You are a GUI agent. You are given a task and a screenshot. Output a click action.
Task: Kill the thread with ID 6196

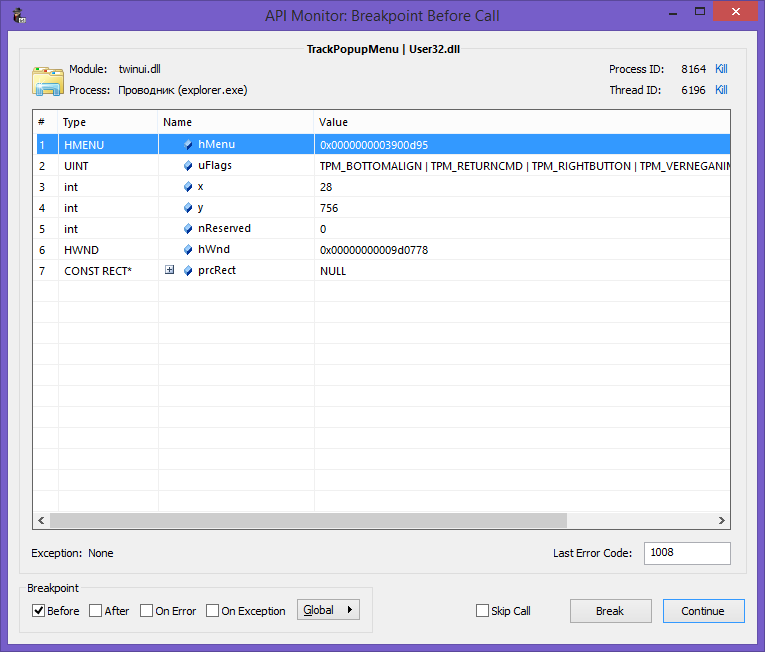(721, 90)
